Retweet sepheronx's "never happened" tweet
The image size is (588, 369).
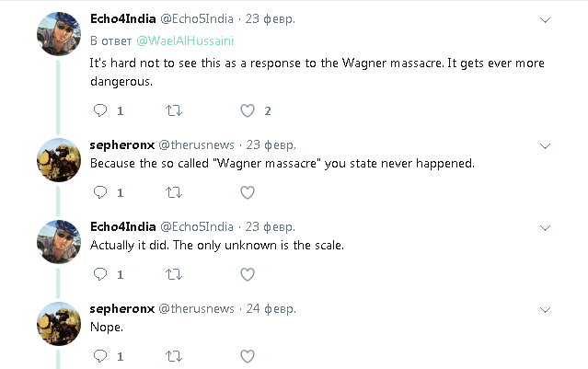tap(174, 192)
